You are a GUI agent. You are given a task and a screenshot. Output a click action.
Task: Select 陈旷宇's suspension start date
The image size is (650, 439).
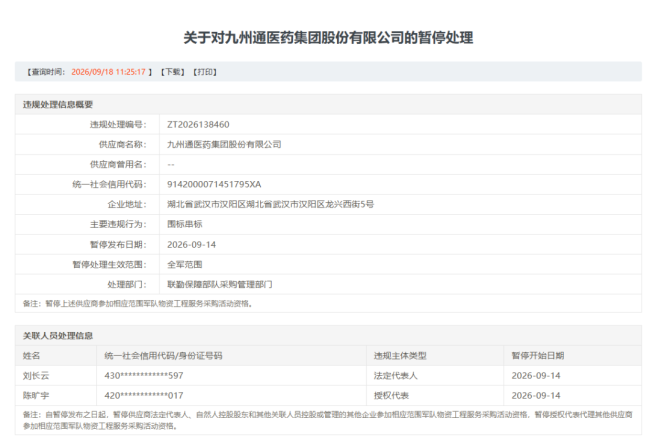point(536,395)
